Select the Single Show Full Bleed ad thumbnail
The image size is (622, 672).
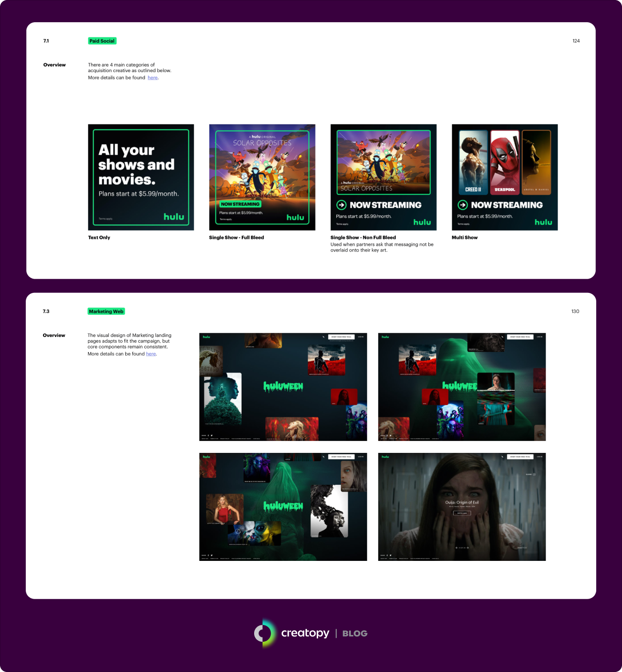[x=262, y=177]
